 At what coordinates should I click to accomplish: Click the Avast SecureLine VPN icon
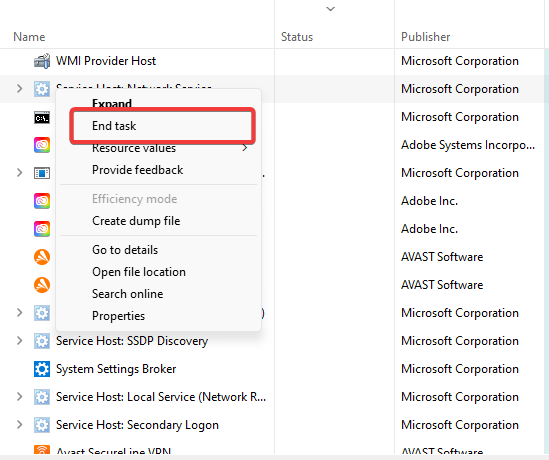click(42, 449)
